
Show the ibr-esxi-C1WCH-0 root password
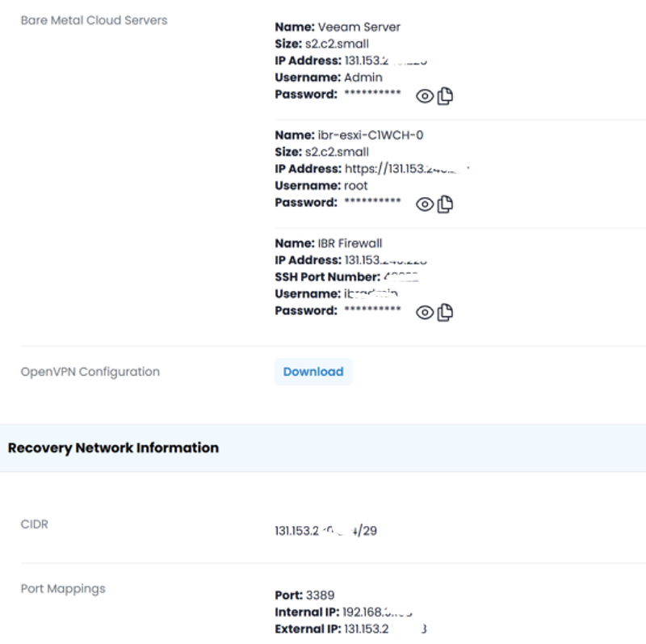[425, 204]
